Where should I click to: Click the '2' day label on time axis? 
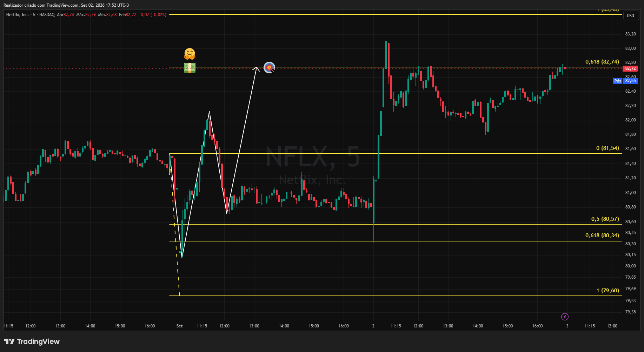tap(373, 326)
